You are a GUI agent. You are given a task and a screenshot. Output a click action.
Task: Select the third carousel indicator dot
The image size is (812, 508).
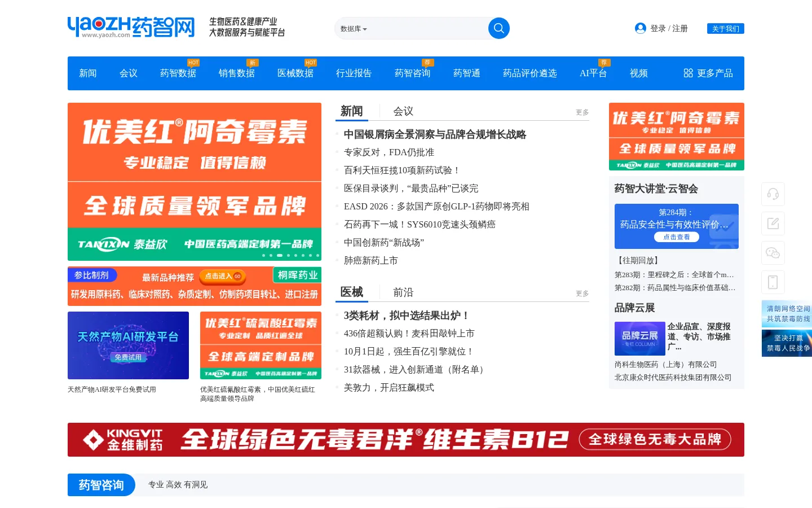(280, 256)
